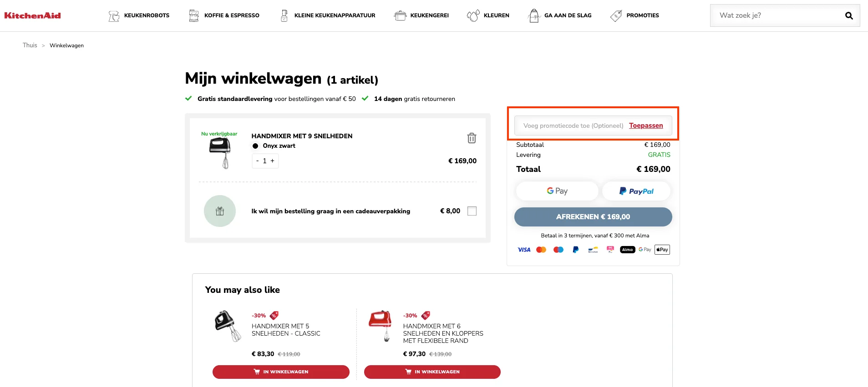
Task: Open the KEUKENROBOTS category with the mixer icon
Action: [113, 15]
